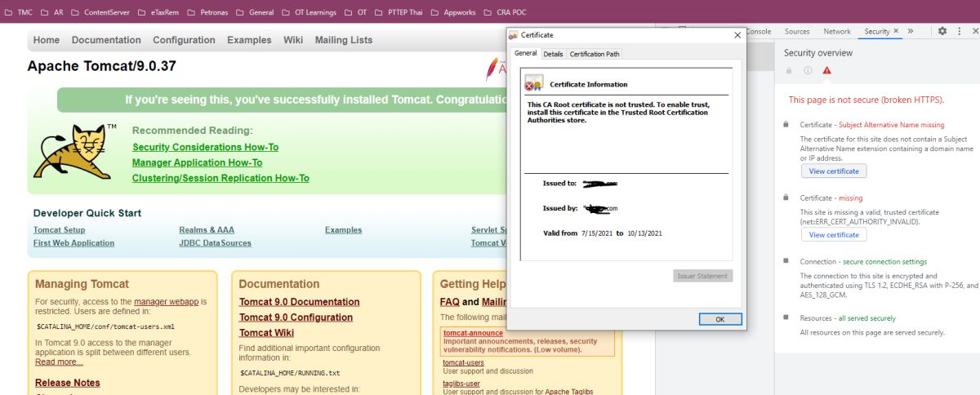Open the Release Notes link

coord(68,383)
